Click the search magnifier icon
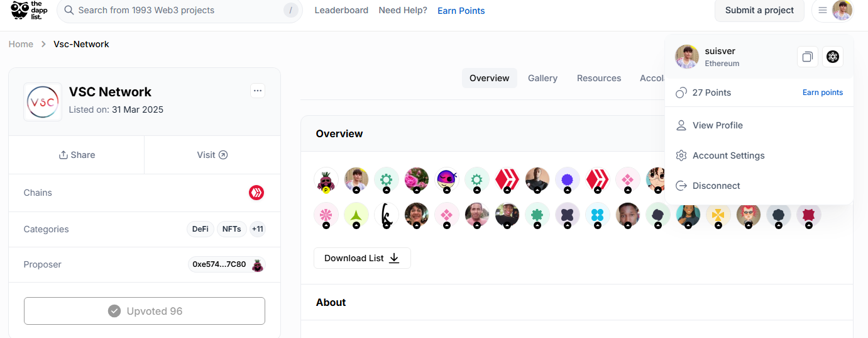 (x=69, y=10)
